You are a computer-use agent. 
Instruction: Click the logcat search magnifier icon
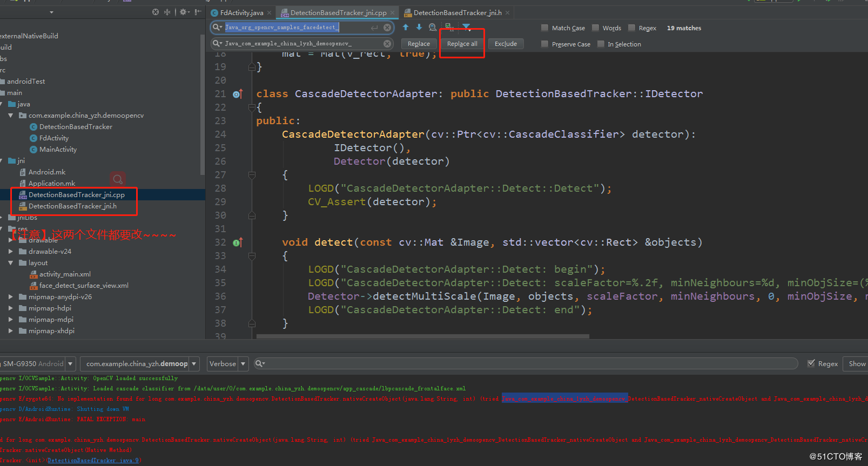260,363
